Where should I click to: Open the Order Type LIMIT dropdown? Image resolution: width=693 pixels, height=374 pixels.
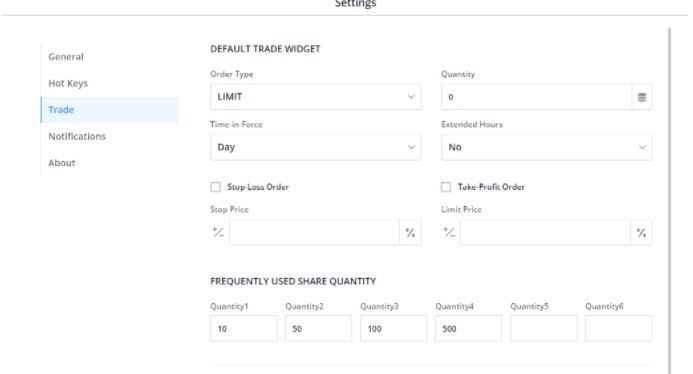click(316, 97)
